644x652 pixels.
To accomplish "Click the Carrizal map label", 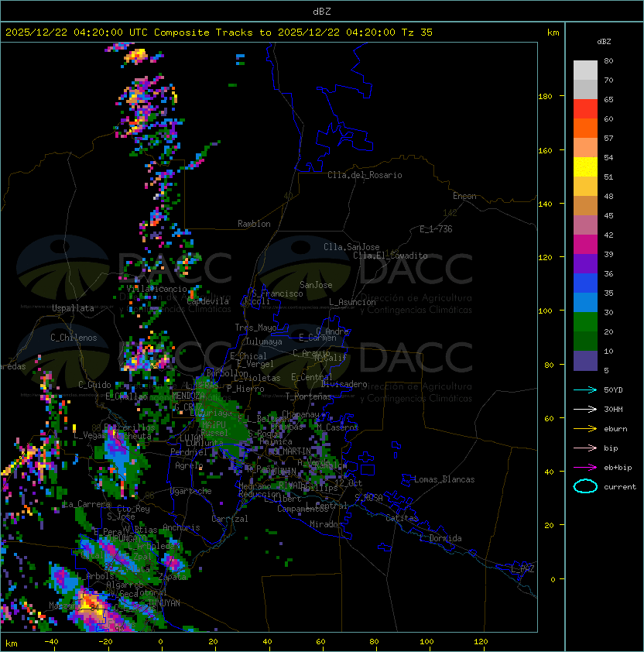I will 229,519.
